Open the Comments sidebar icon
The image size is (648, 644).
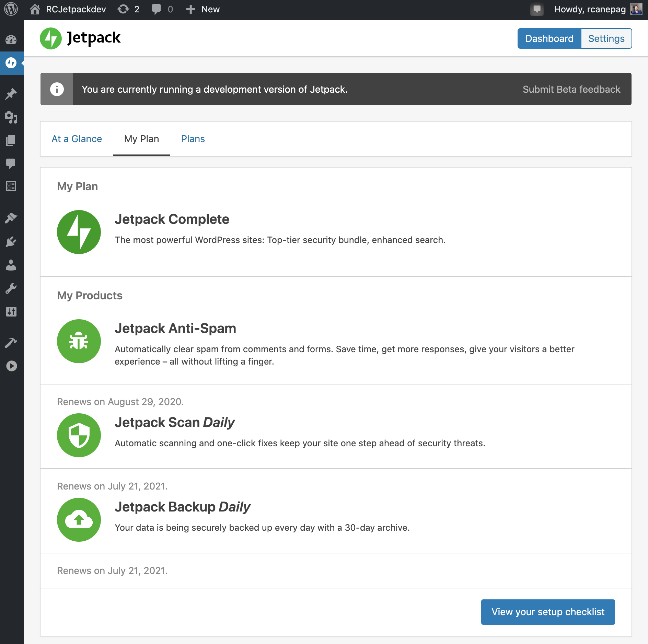click(x=11, y=163)
